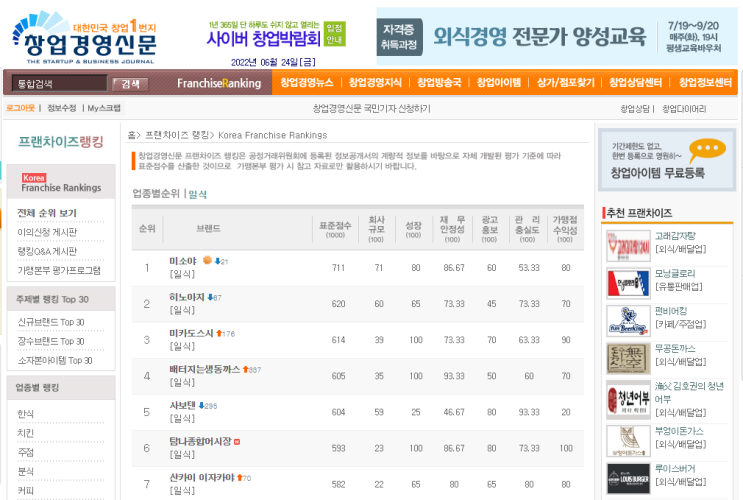This screenshot has width=743, height=500.
Task: Open the 사이버 창업박람회 banner
Action: coord(277,34)
